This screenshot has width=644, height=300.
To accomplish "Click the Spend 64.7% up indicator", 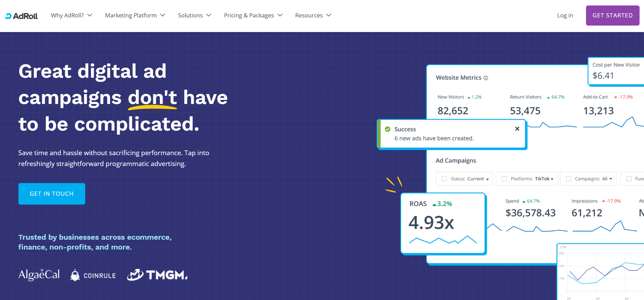I will point(531,201).
